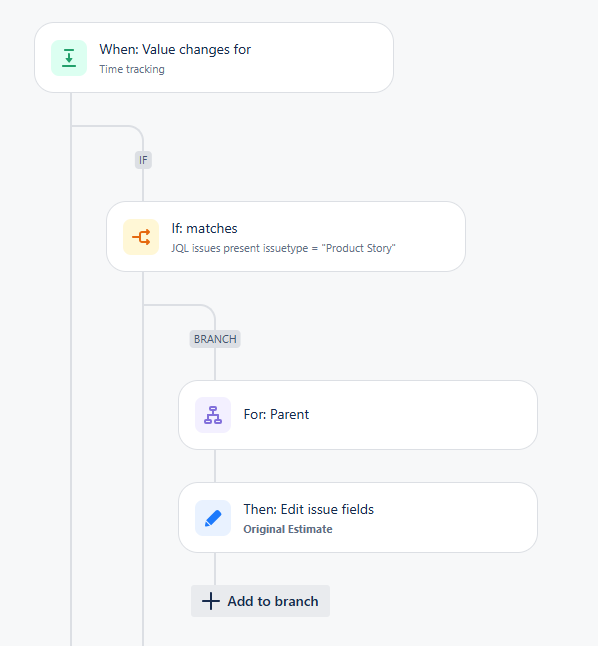Click the plus icon beside Add to branch
The image size is (598, 646).
(x=211, y=601)
